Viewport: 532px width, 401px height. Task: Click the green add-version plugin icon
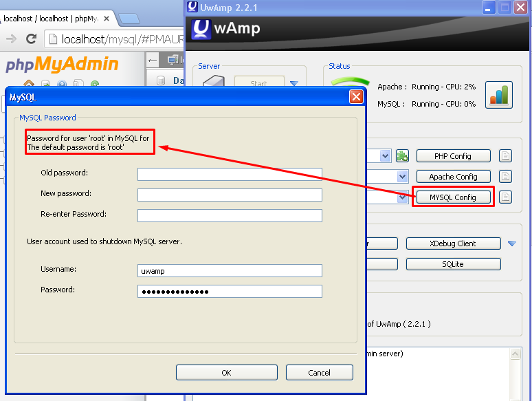coord(402,156)
